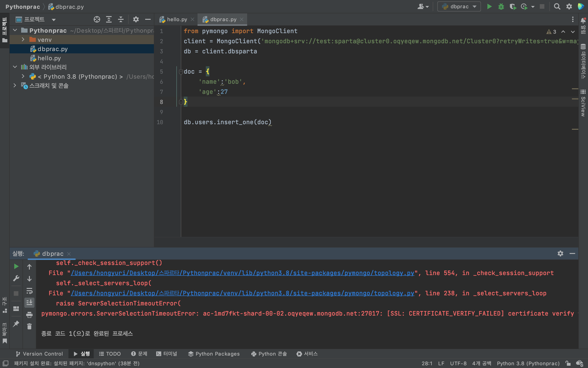Open the TODO tool tab

coord(110,354)
